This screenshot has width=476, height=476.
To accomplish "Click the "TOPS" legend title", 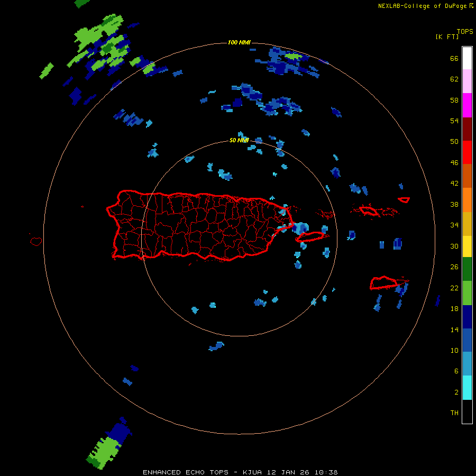I will 465,31.
